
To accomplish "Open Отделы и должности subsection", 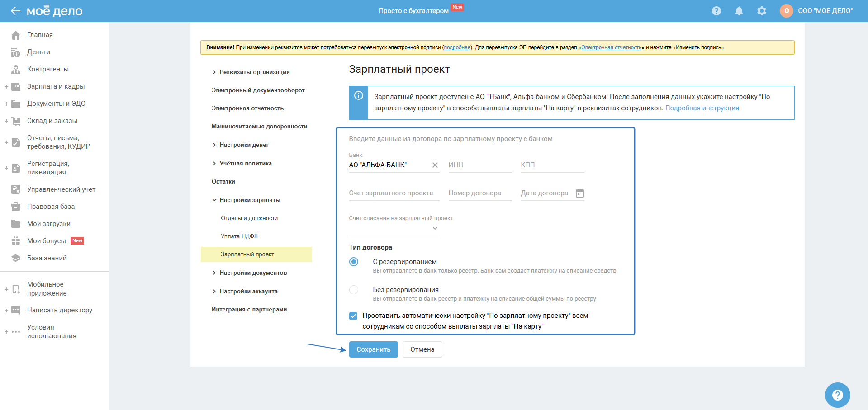I will 249,218.
